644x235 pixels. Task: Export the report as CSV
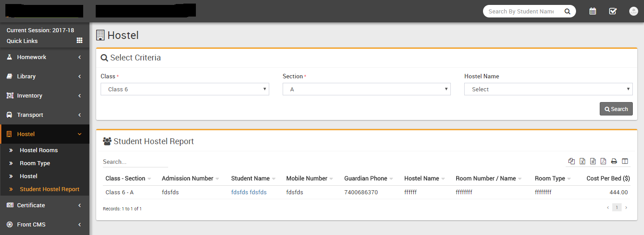click(x=593, y=162)
